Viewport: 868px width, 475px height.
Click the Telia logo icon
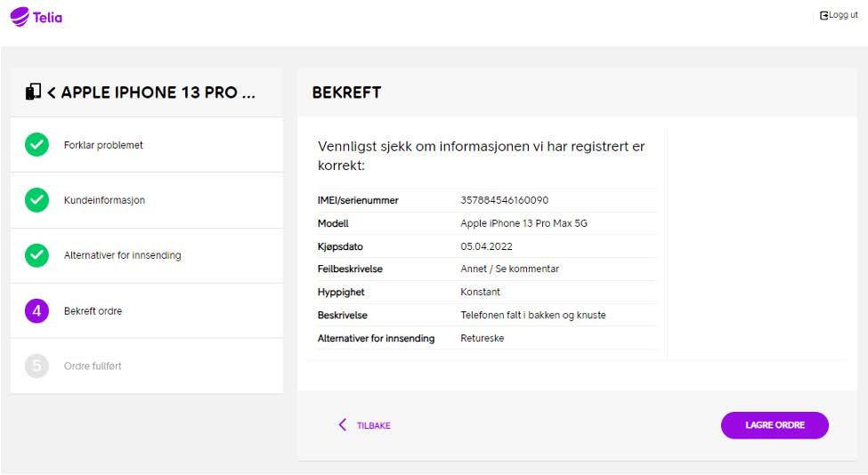(20, 17)
